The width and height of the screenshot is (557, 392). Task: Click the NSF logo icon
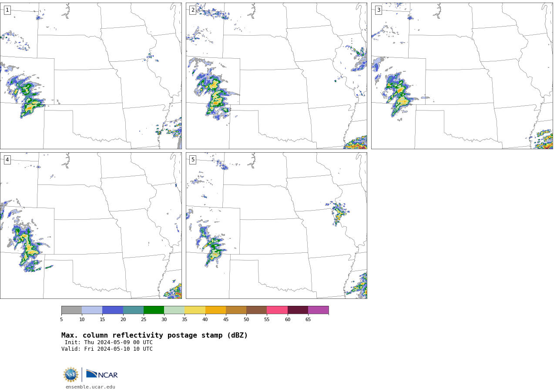[x=71, y=375]
